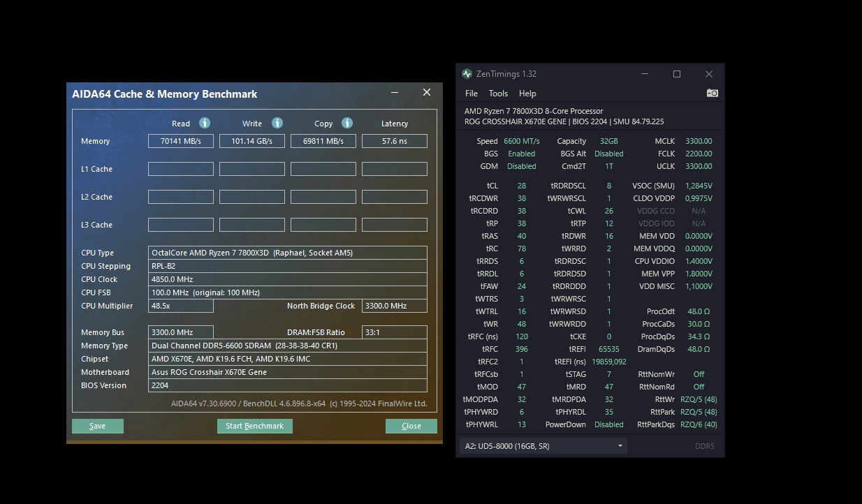
Task: Click the AIDA64 version and FinalWire copyright text
Action: (299, 403)
